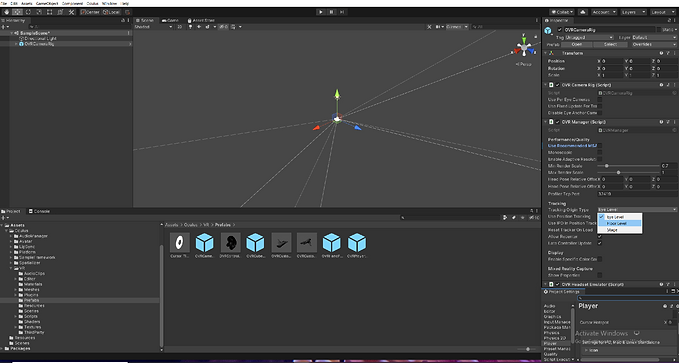Enable Disable Eye Anchor Cameras checkbox

coord(600,113)
